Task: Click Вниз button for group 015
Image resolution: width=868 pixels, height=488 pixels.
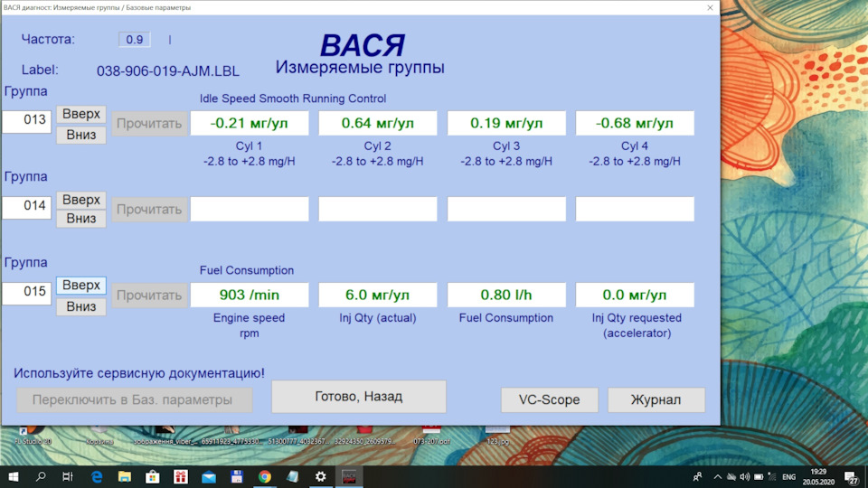Action: point(80,306)
